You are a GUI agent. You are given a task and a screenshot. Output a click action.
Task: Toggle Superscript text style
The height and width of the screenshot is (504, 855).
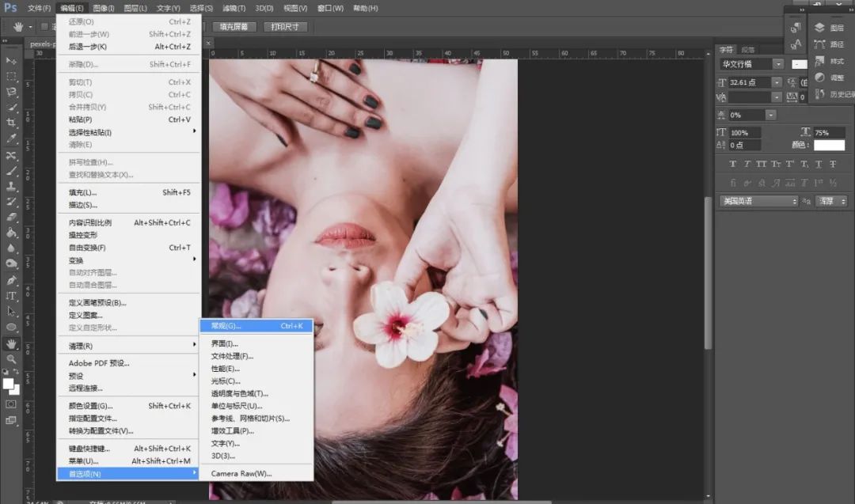pyautogui.click(x=789, y=164)
